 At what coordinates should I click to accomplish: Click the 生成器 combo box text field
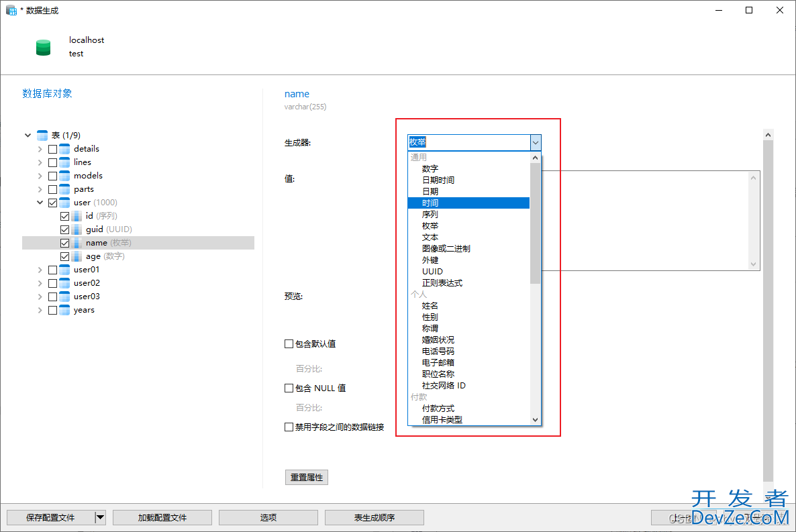[469, 143]
